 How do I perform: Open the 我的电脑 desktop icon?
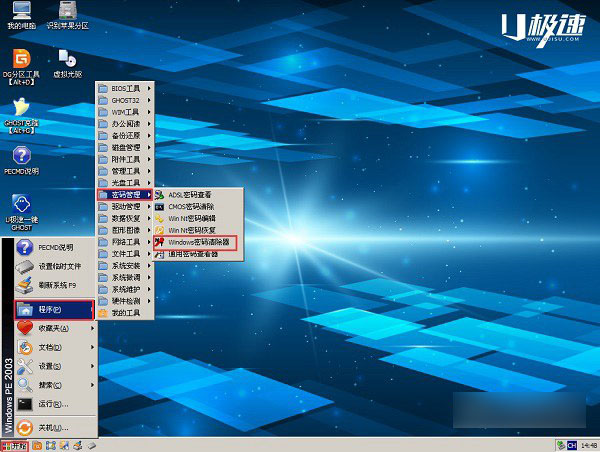[x=21, y=15]
